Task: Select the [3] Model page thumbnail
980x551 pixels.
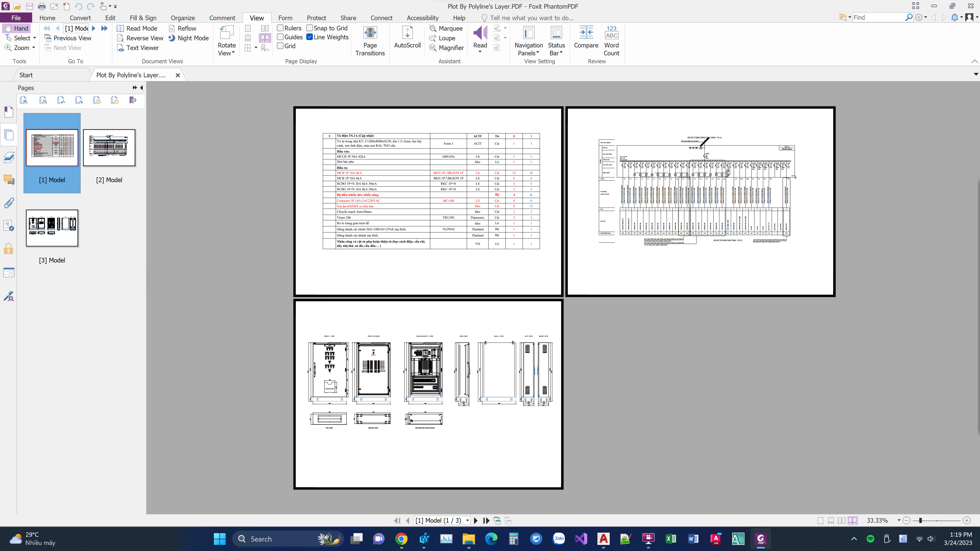Action: pos(52,228)
